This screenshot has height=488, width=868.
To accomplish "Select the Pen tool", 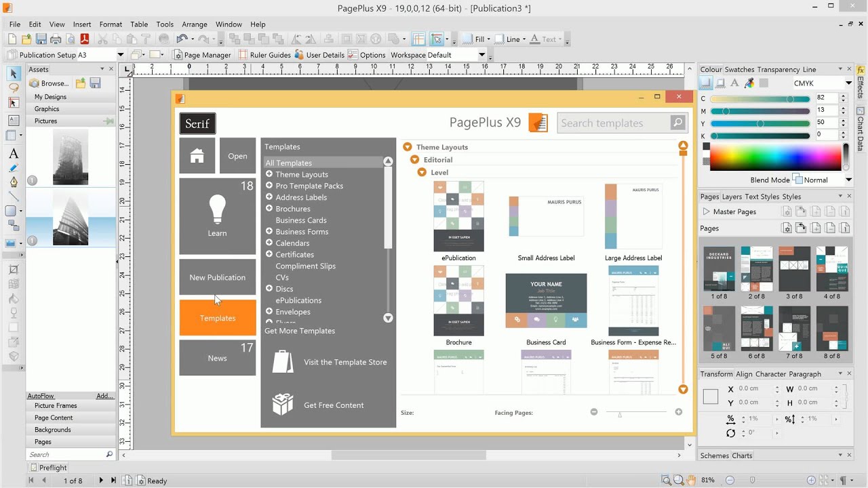I will pos(14,182).
